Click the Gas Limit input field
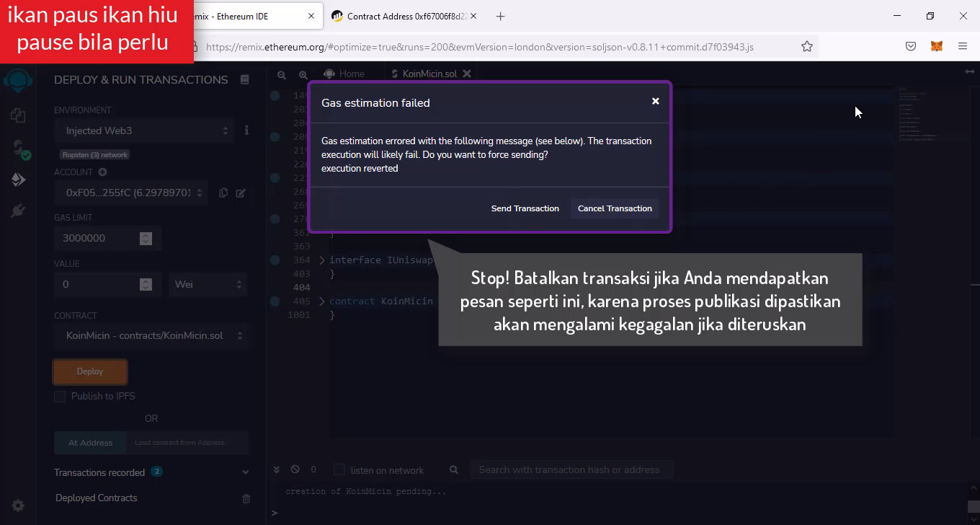980x525 pixels. [97, 238]
